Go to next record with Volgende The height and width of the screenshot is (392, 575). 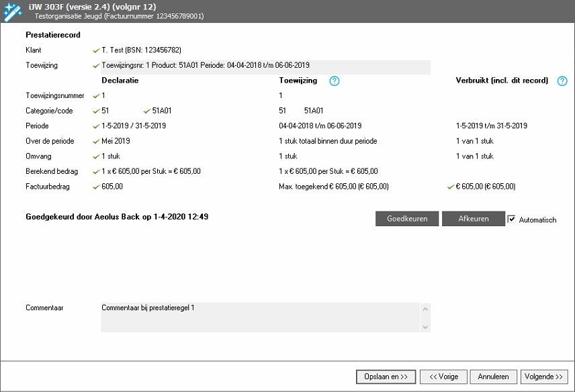tap(543, 377)
